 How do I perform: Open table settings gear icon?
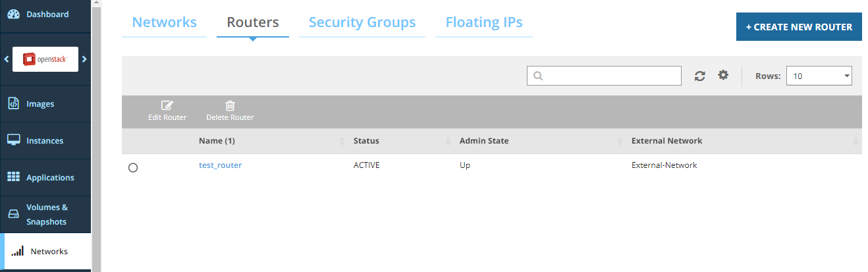(723, 75)
